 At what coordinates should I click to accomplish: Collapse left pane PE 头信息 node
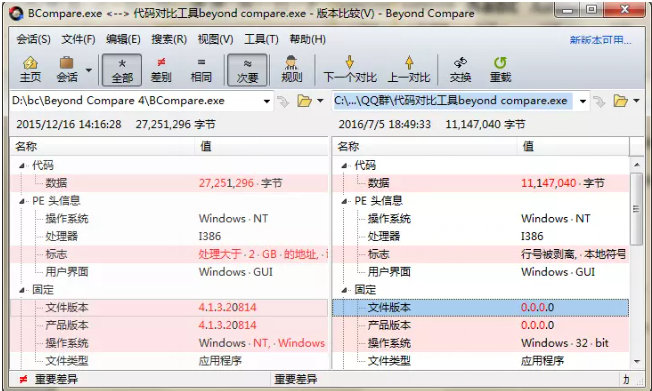(x=22, y=201)
